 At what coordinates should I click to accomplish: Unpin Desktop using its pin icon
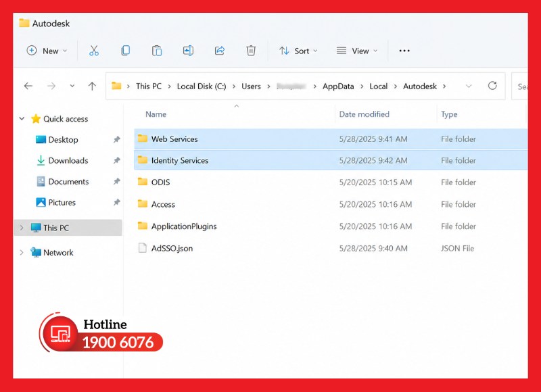tap(116, 139)
